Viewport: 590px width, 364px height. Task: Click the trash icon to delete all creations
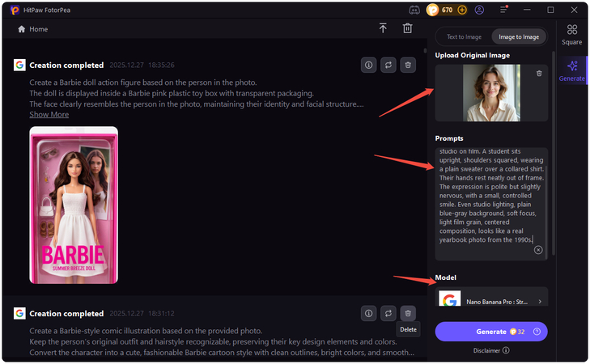point(408,28)
